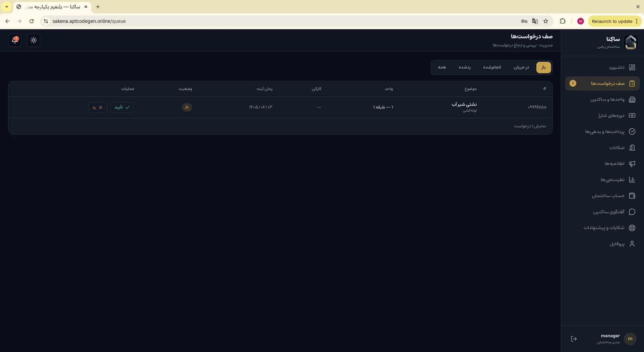Close the ساکنا browser tab

coord(86,7)
